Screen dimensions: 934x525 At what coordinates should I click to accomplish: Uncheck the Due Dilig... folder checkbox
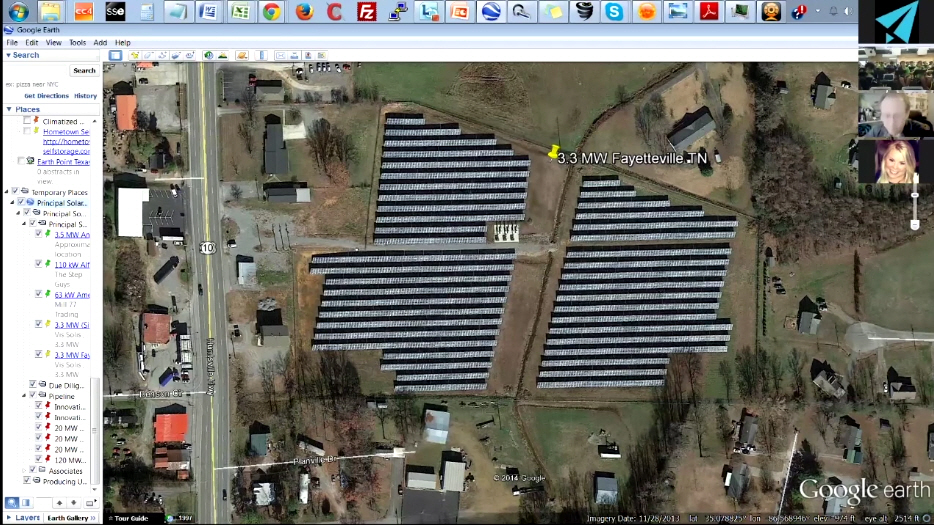click(33, 384)
